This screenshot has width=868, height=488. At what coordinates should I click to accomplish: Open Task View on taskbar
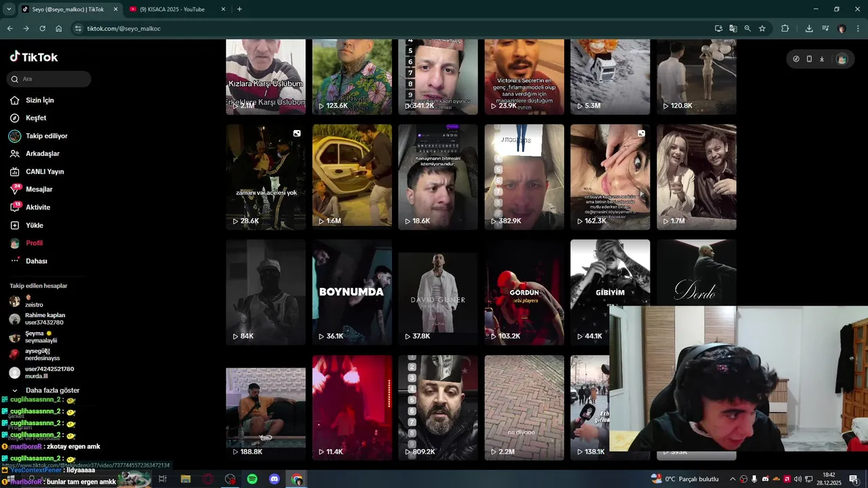coord(163,479)
